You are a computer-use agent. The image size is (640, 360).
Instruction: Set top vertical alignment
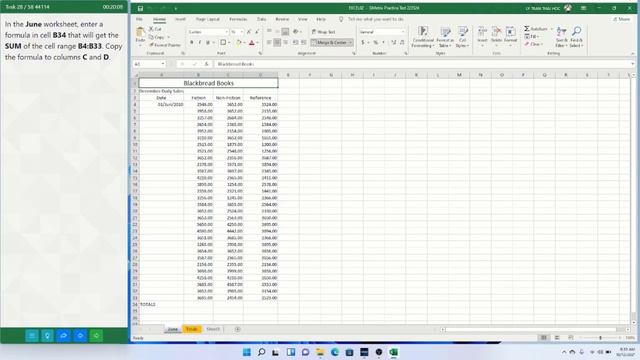point(269,31)
